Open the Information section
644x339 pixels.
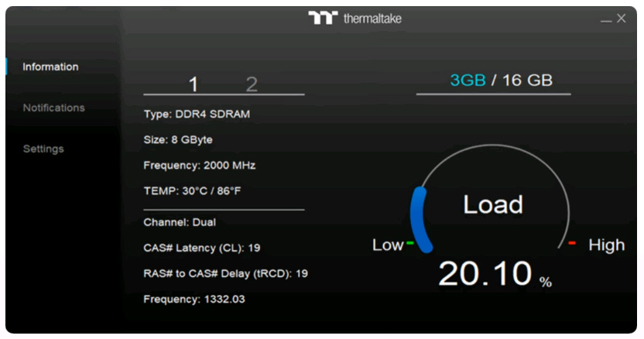[50, 67]
